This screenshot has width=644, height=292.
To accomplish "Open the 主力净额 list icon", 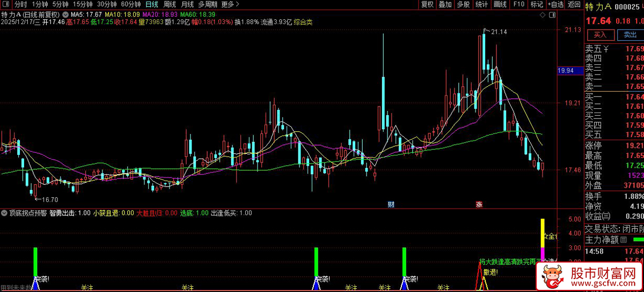I will [x=624, y=240].
